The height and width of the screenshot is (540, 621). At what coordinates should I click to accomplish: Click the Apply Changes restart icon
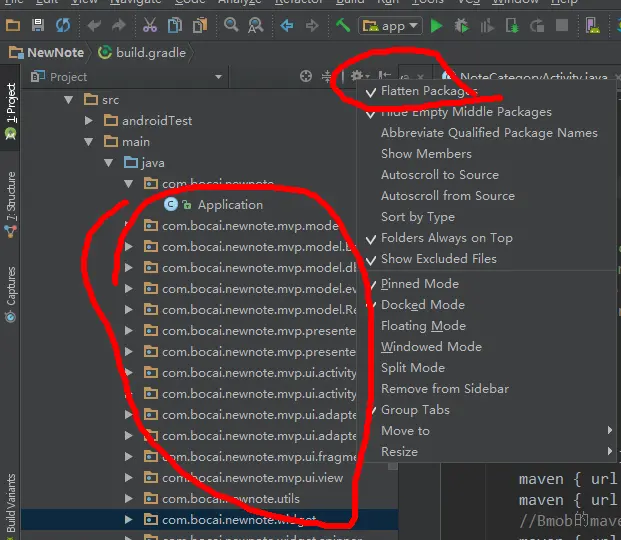[537, 26]
